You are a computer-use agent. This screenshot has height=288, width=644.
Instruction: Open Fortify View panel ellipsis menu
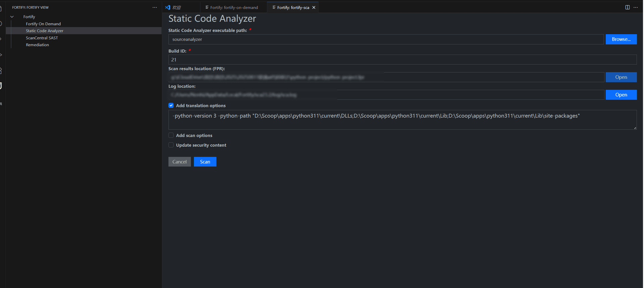[155, 7]
